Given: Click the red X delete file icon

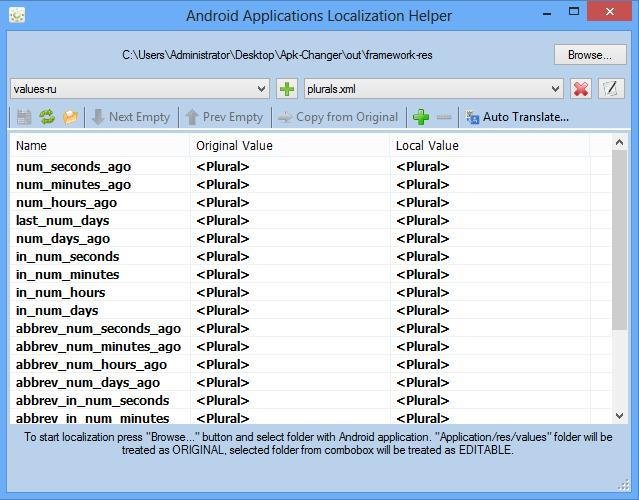Looking at the screenshot, I should click(x=580, y=89).
